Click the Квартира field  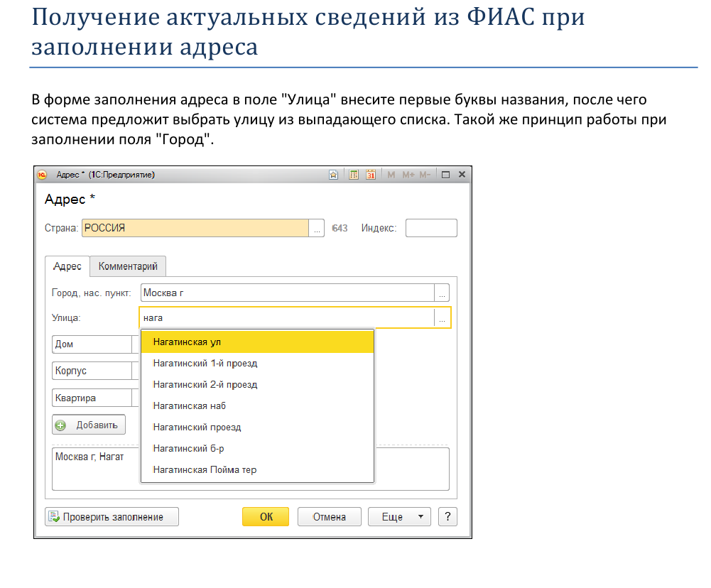(x=92, y=398)
